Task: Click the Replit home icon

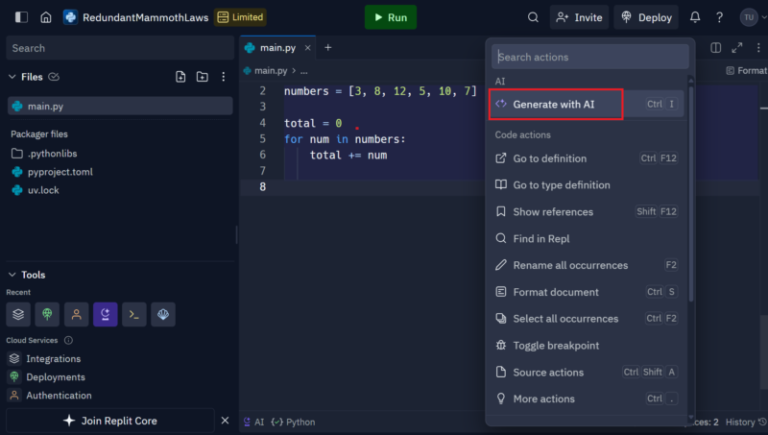Action: (x=46, y=17)
